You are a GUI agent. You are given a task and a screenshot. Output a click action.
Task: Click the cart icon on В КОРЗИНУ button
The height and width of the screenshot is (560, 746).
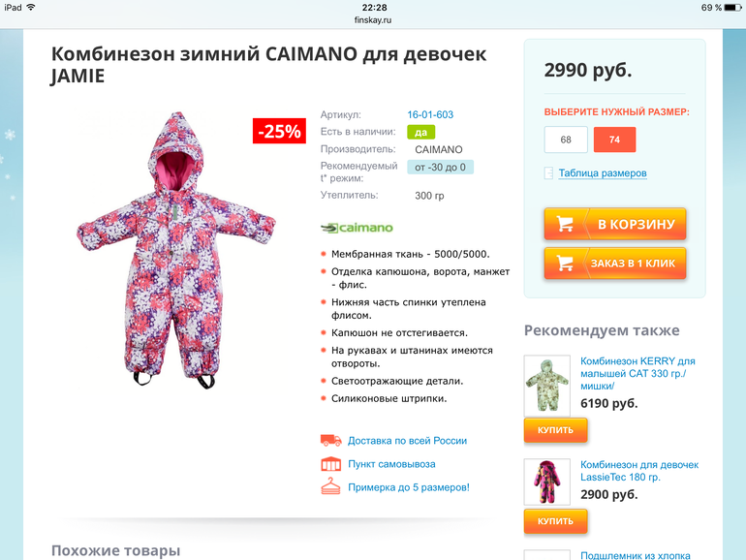pyautogui.click(x=565, y=224)
